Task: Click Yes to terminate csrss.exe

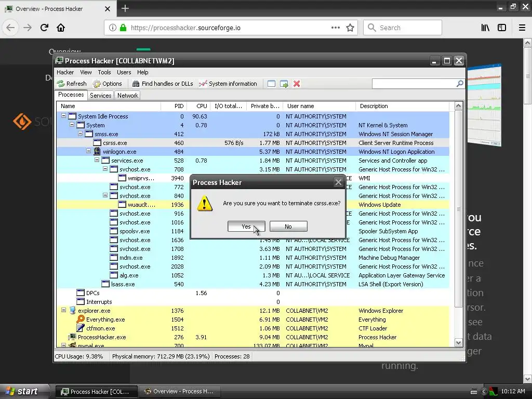Action: (246, 227)
